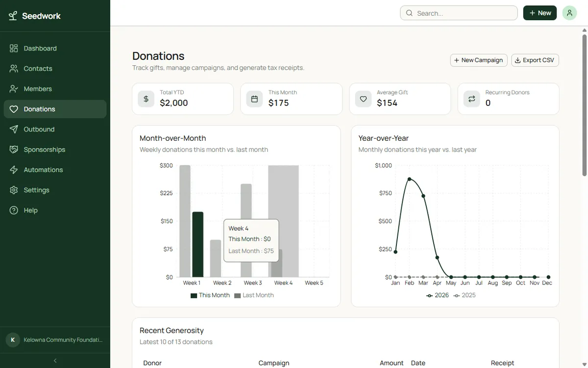
Task: Click the Automations lightning bolt icon
Action: pos(15,169)
